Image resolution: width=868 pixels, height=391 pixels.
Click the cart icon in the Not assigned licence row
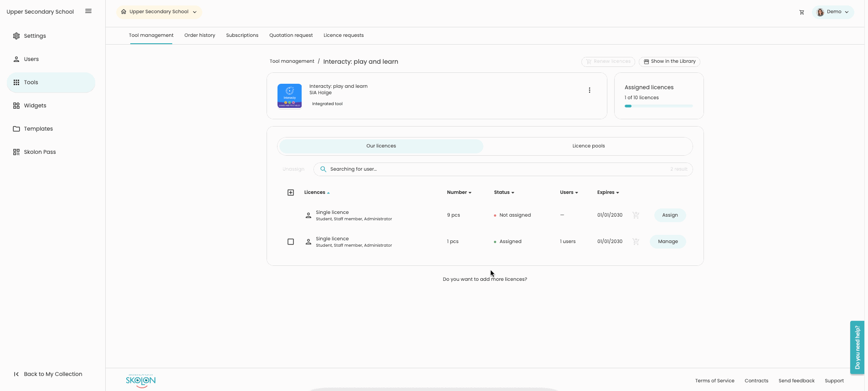tap(636, 215)
